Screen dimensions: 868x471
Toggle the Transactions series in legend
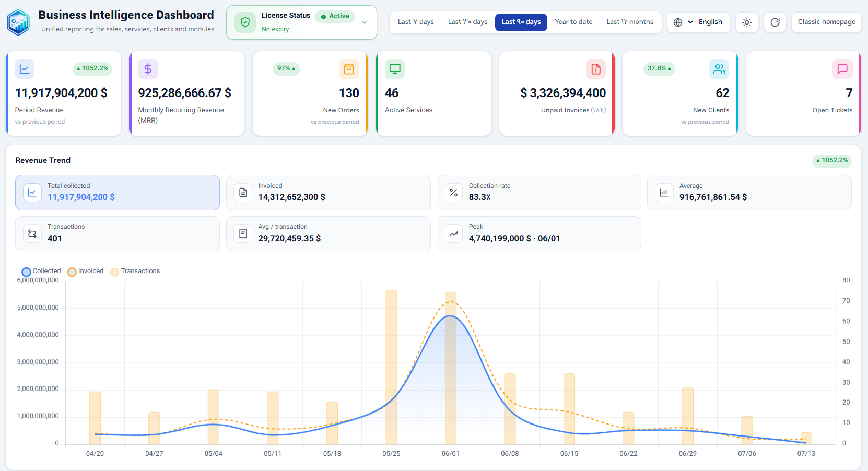[x=135, y=272]
